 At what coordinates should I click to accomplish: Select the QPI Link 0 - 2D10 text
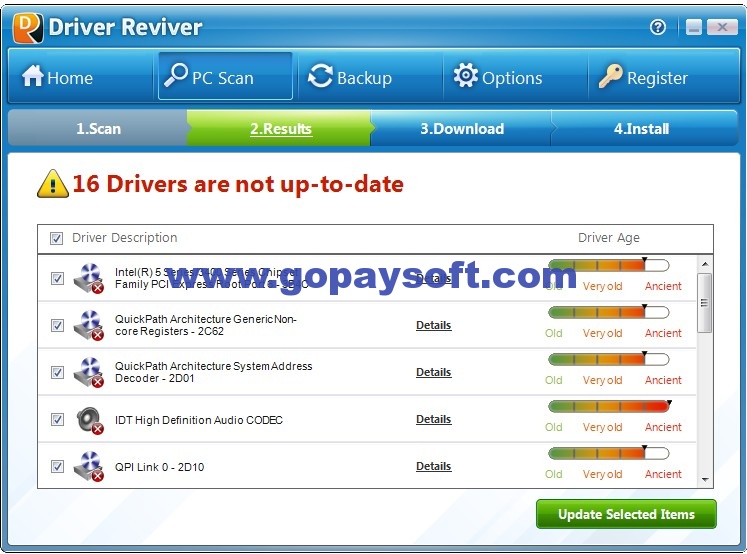coord(160,467)
